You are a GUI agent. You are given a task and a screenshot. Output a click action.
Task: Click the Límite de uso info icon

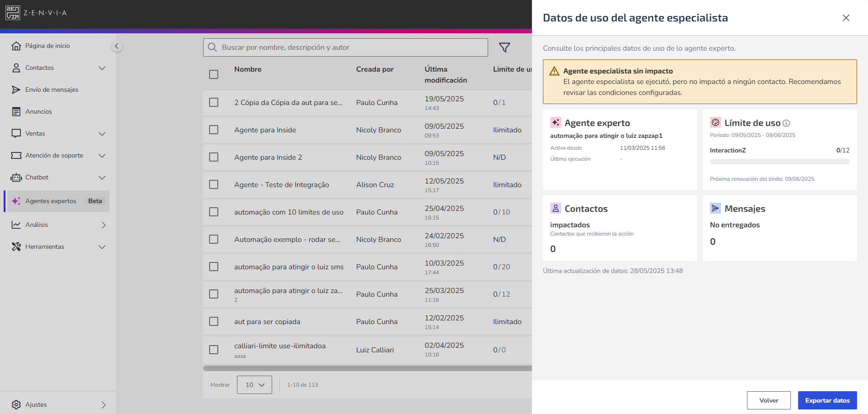coord(786,123)
